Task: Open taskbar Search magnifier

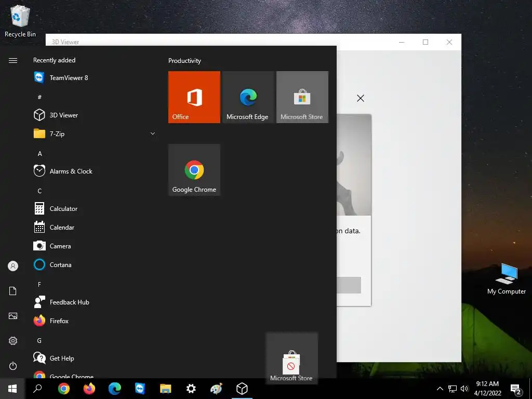Action: click(37, 389)
